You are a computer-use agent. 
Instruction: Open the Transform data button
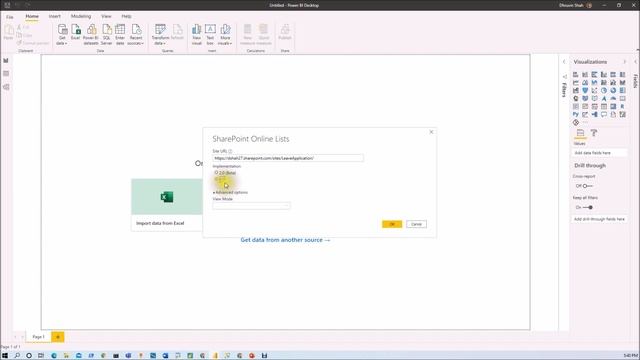click(x=160, y=34)
